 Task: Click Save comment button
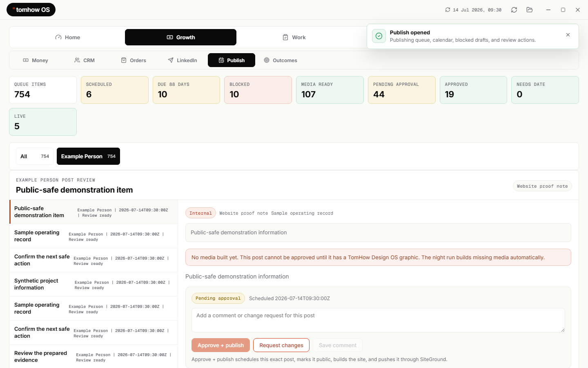[x=338, y=345]
